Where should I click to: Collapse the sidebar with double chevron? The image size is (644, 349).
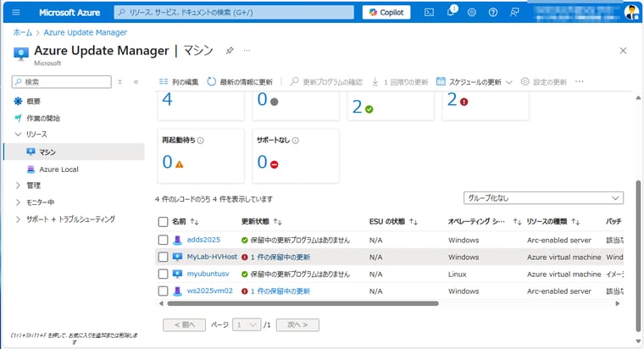(136, 82)
